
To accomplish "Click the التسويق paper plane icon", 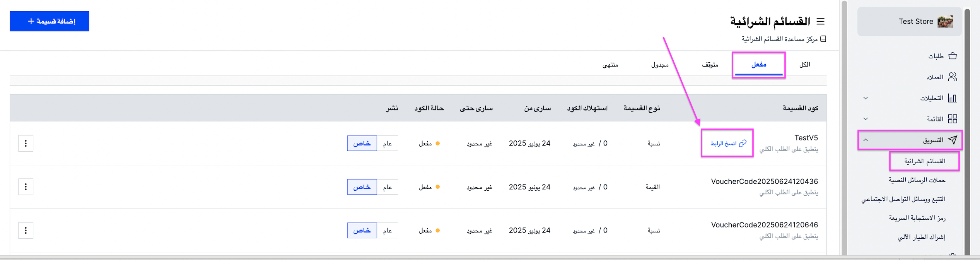I will tap(953, 140).
